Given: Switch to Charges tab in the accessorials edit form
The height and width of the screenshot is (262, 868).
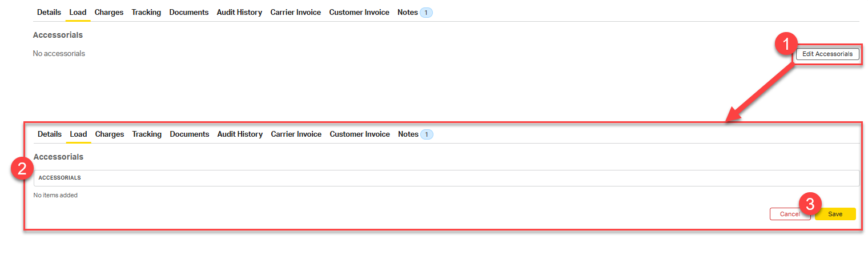Looking at the screenshot, I should click(x=110, y=134).
